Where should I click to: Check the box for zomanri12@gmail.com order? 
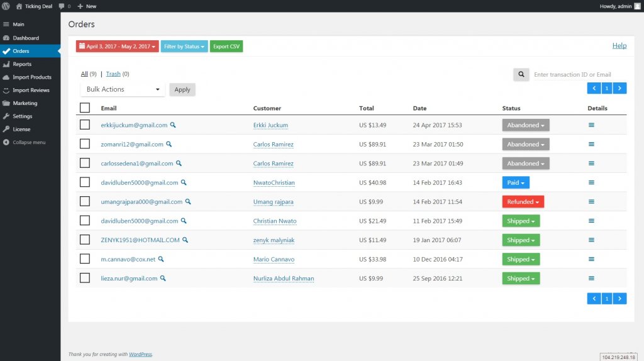(85, 144)
